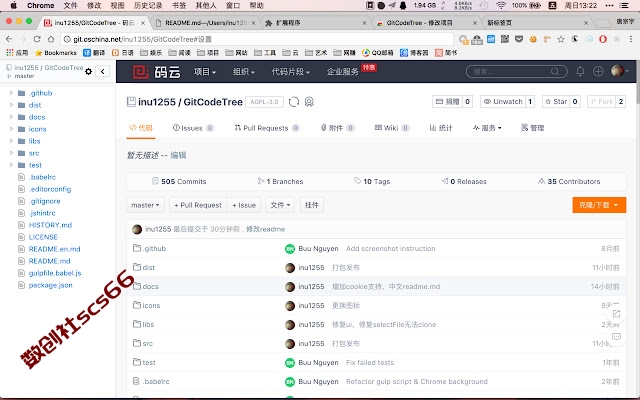Image resolution: width=640 pixels, height=400 pixels.
Task: Open the 组织 dropdown in the header
Action: click(x=244, y=72)
